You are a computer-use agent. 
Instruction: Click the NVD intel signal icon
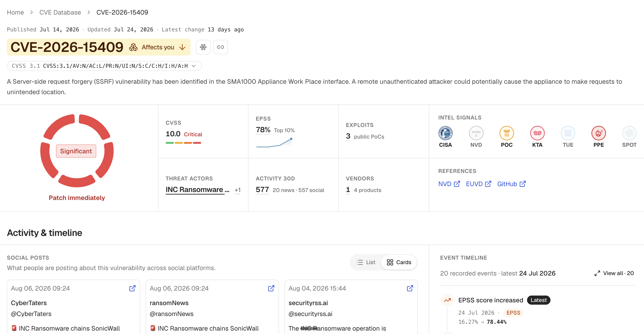pos(476,133)
